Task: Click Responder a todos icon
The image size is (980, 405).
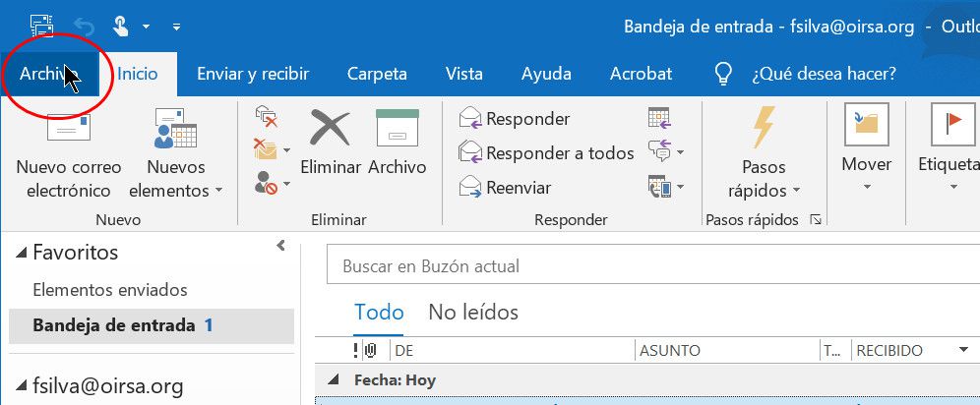Action: click(470, 153)
